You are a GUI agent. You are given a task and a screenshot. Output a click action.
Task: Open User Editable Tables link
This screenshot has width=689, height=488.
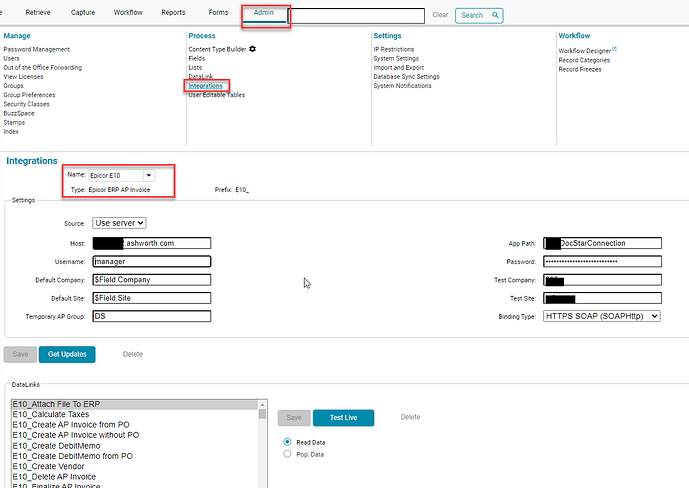(x=217, y=95)
